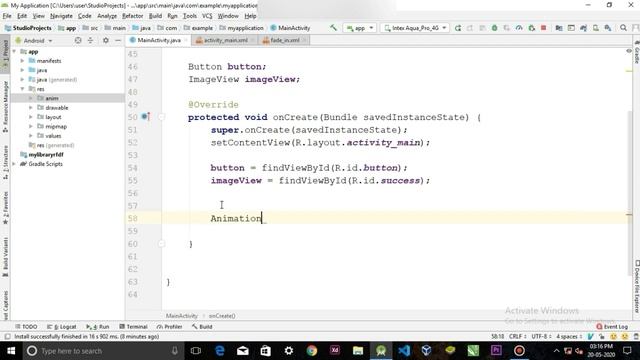Open Google Chrome from taskbar
The height and width of the screenshot is (360, 640).
click(x=311, y=351)
